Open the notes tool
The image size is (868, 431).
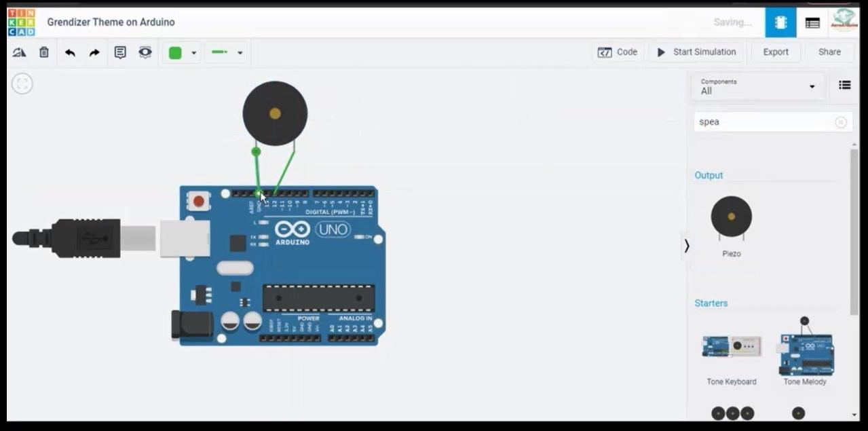pos(120,52)
